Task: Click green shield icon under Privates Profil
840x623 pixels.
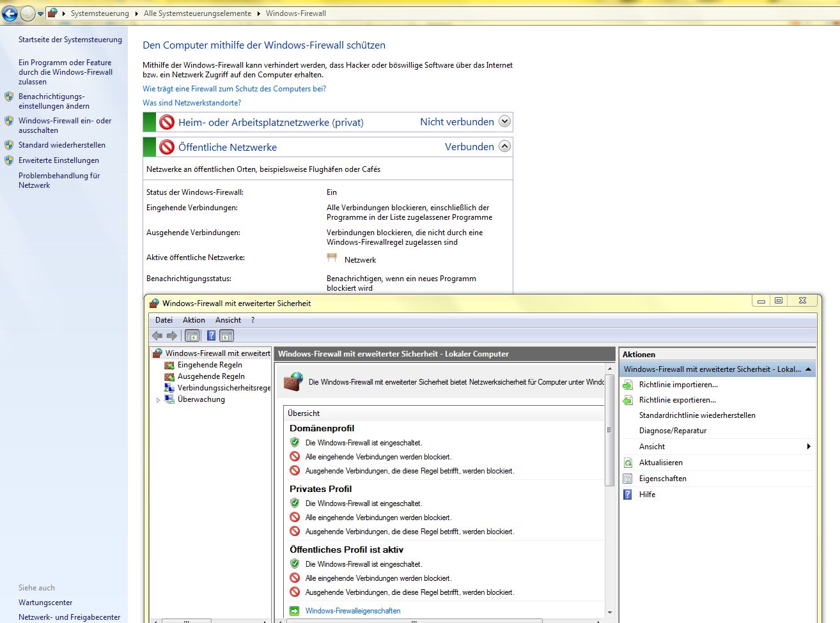Action: click(295, 503)
